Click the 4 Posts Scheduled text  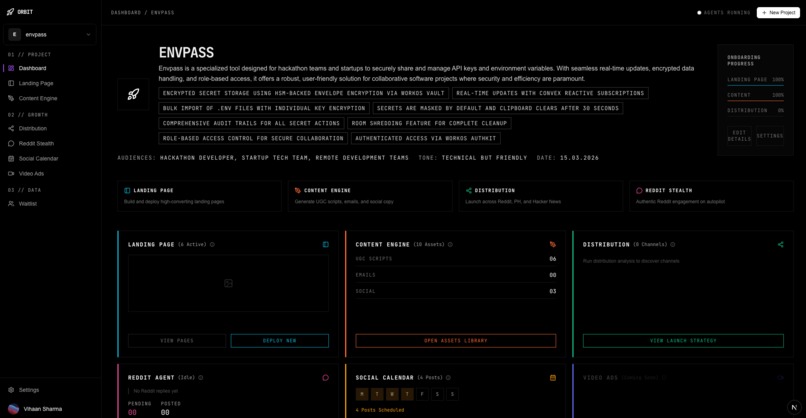(380, 410)
